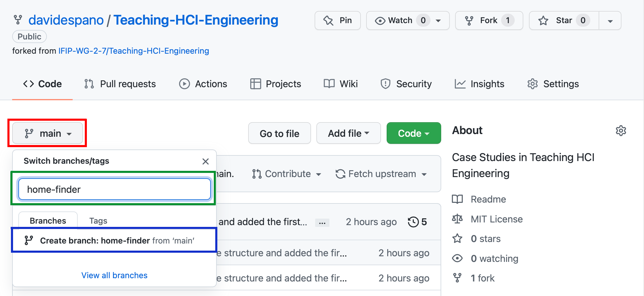644x296 pixels.
Task: Switch to the Tags tab
Action: coord(98,221)
